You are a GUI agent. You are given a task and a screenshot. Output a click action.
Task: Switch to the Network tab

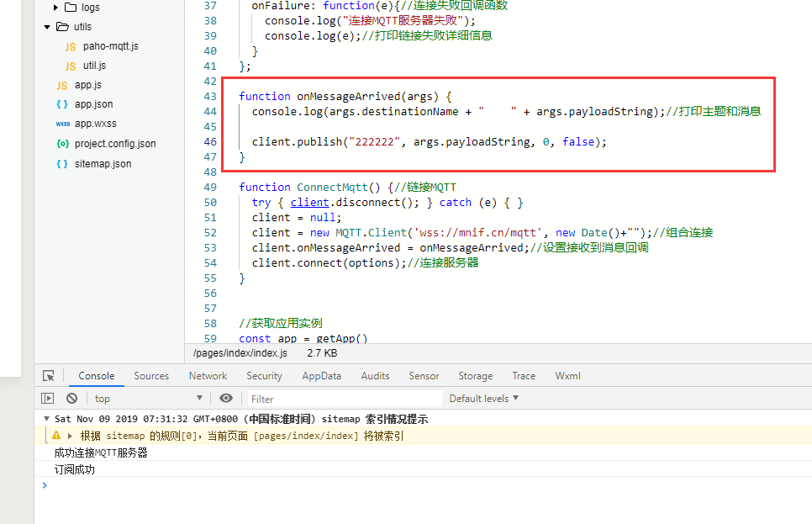tap(208, 376)
